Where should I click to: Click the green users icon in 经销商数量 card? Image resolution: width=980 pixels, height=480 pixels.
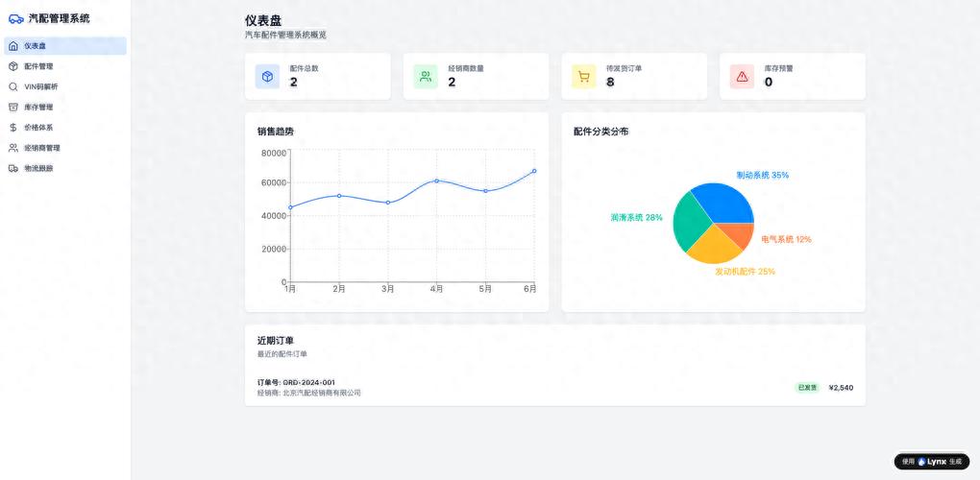[x=426, y=76]
